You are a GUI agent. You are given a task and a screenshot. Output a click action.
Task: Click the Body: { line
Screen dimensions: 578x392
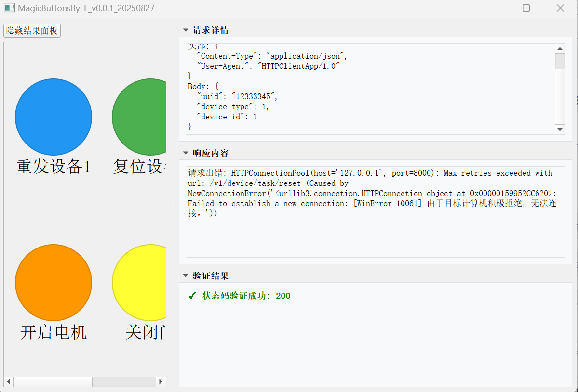point(203,87)
